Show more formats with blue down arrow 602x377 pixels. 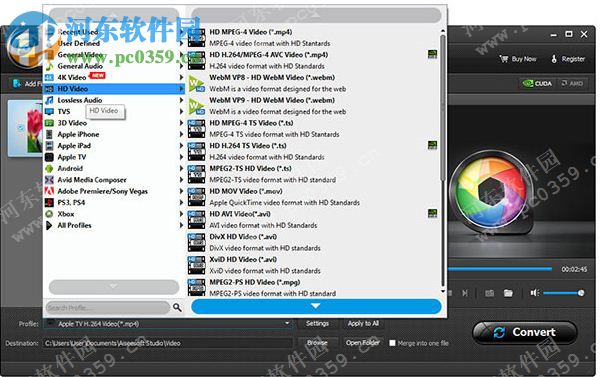pyautogui.click(x=316, y=306)
